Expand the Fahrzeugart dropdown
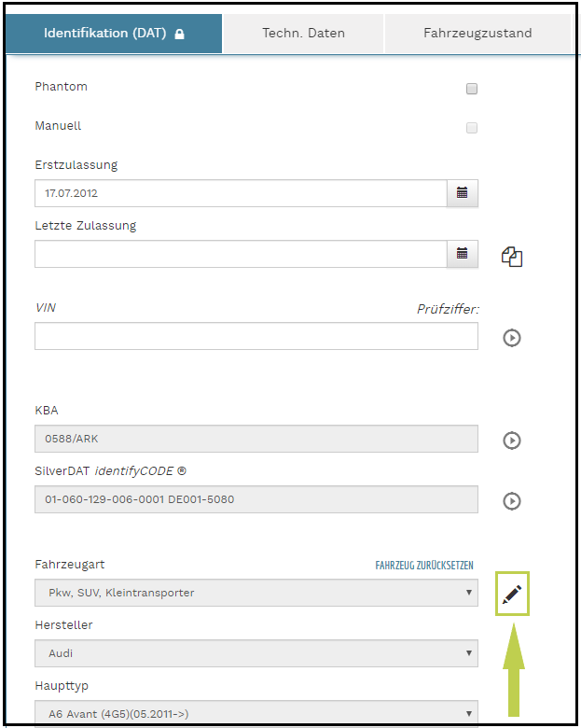The width and height of the screenshot is (581, 728). pos(256,593)
